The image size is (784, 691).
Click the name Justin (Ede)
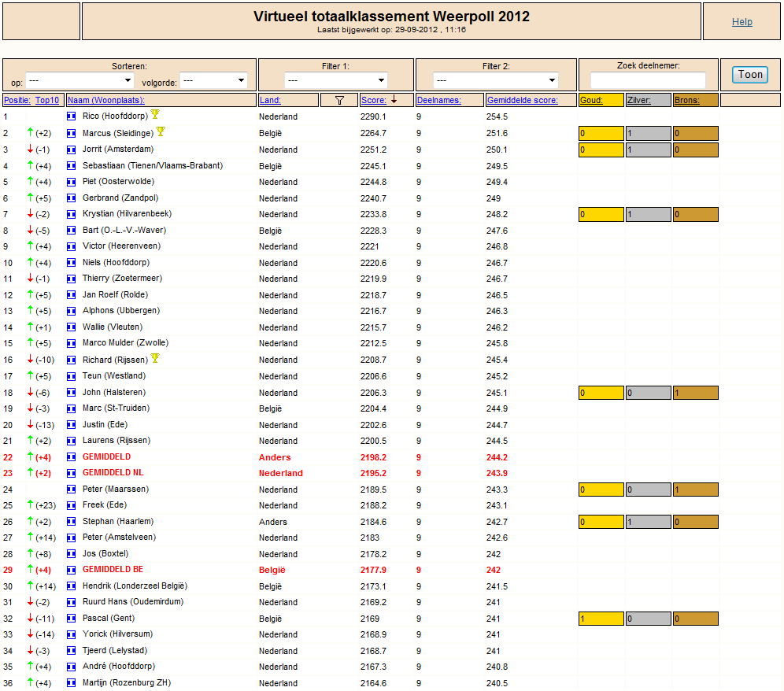105,424
